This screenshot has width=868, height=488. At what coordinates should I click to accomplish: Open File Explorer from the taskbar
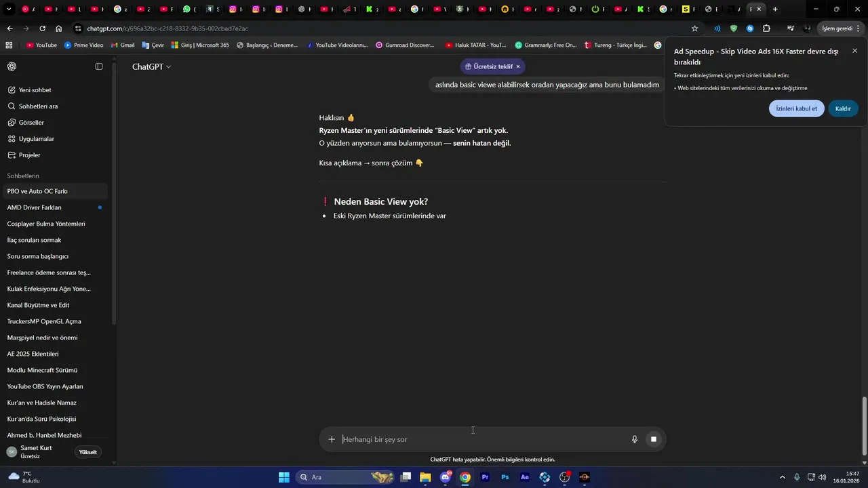(425, 477)
